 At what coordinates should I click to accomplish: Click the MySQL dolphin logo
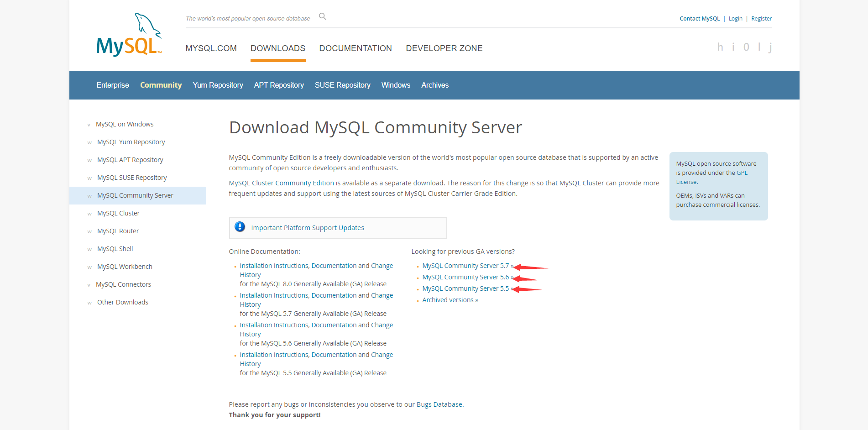[129, 35]
